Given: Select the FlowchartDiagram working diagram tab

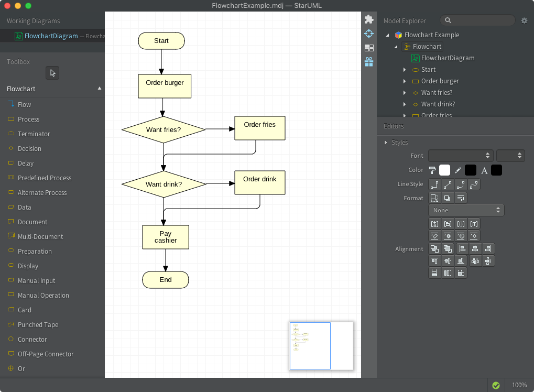Looking at the screenshot, I should click(52, 36).
